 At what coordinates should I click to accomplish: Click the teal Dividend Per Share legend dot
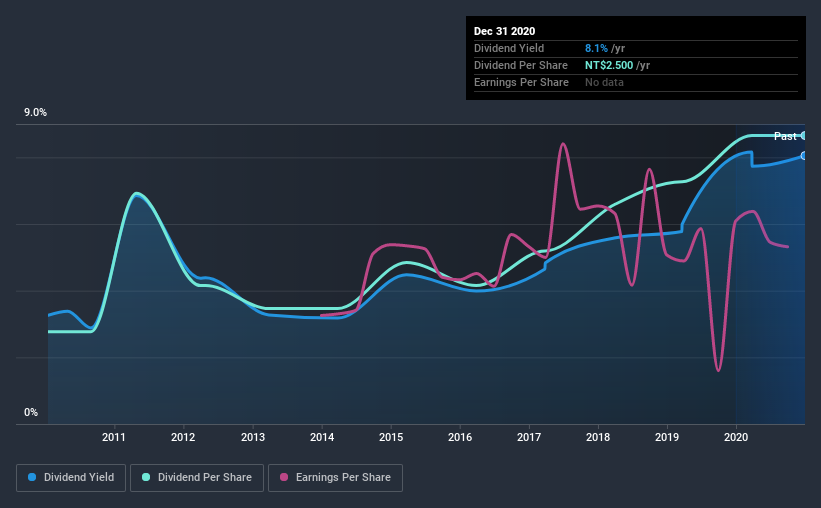pyautogui.click(x=146, y=477)
